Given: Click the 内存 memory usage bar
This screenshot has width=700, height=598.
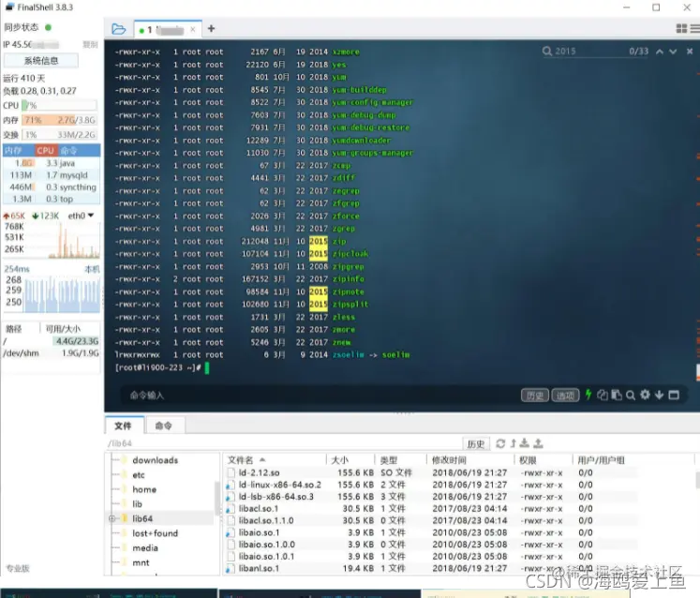Looking at the screenshot, I should pyautogui.click(x=59, y=120).
